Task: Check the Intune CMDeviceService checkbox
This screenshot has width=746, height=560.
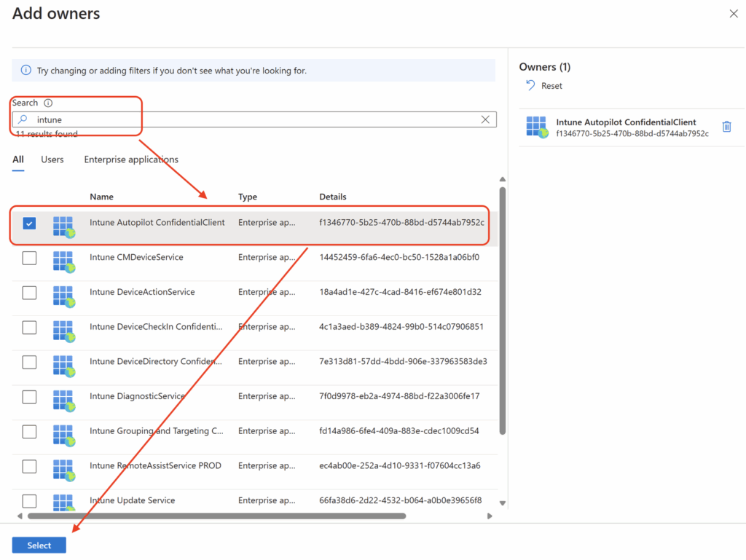Action: (x=29, y=258)
